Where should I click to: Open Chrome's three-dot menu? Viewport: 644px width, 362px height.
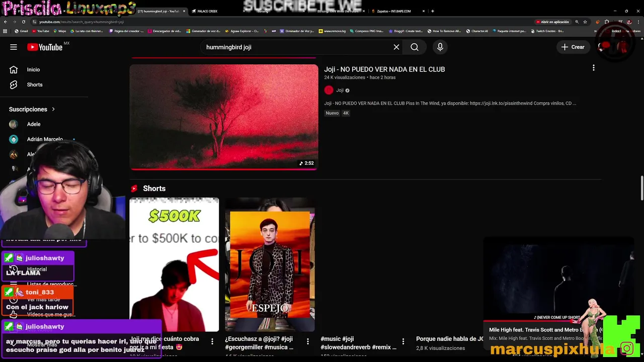[x=638, y=22]
